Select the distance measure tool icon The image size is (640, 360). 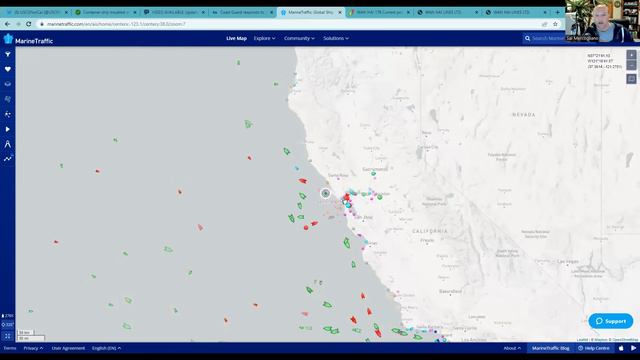(x=8, y=144)
